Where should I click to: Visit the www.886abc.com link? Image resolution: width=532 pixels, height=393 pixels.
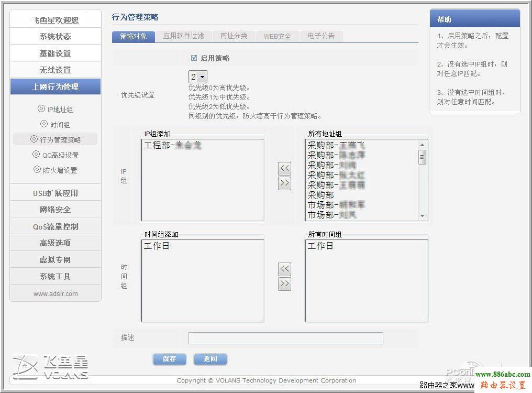pyautogui.click(x=502, y=374)
